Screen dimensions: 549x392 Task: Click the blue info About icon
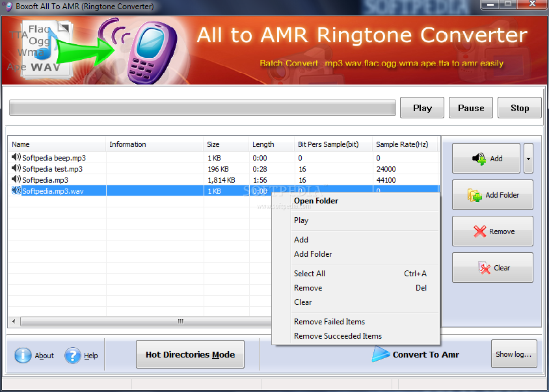(x=23, y=356)
